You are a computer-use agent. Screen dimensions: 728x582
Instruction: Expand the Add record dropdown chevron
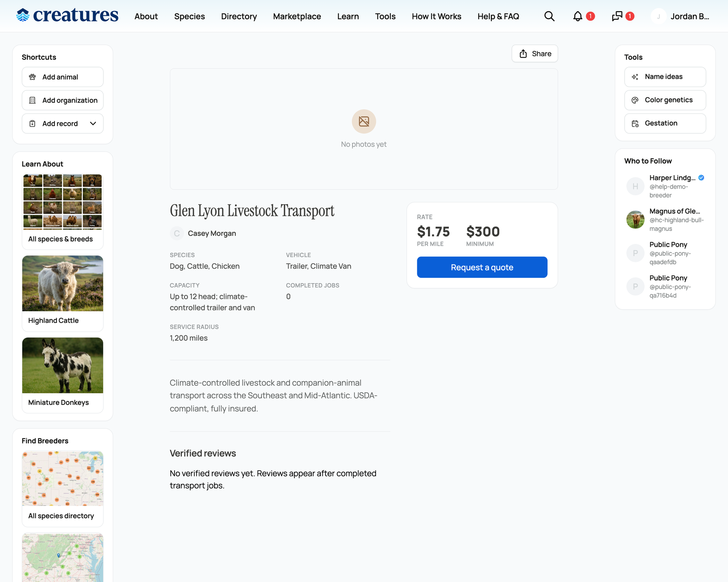[93, 123]
